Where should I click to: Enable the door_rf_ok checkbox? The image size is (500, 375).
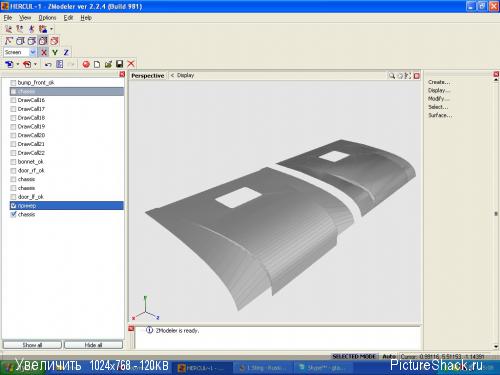pyautogui.click(x=13, y=171)
